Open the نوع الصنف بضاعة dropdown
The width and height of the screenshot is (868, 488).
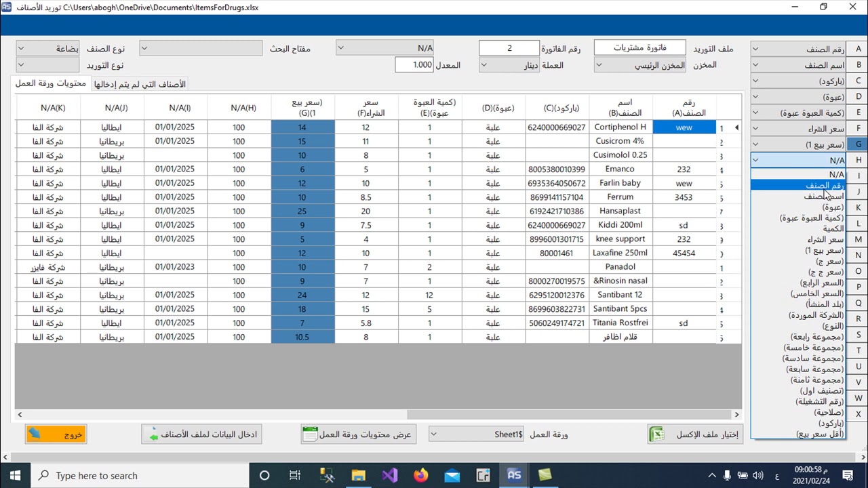point(48,48)
